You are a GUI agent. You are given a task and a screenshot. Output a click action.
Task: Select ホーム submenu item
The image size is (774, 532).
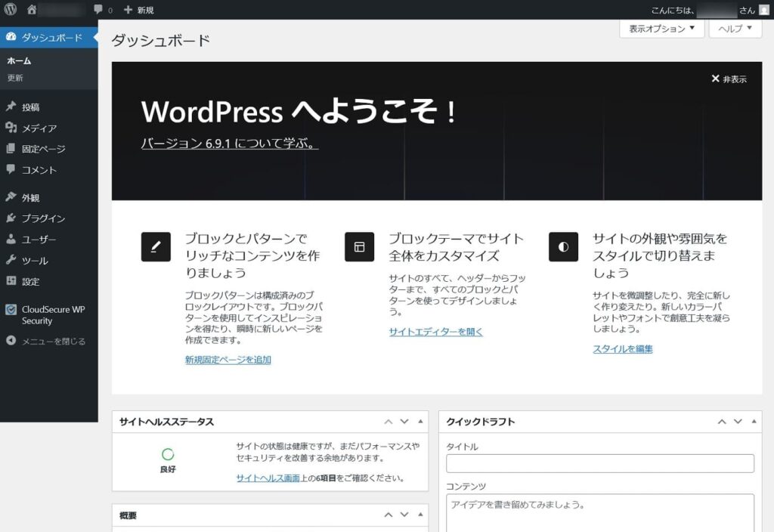19,60
